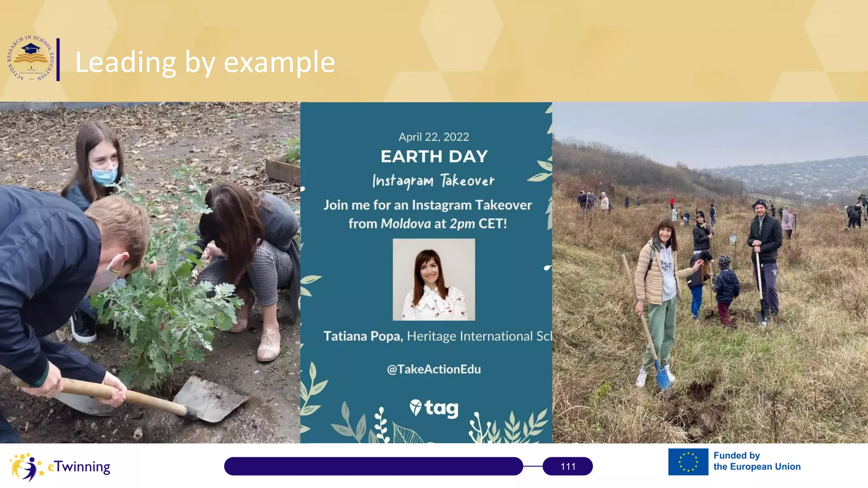
Task: Click the Action Research in School Education logo
Action: pyautogui.click(x=31, y=58)
